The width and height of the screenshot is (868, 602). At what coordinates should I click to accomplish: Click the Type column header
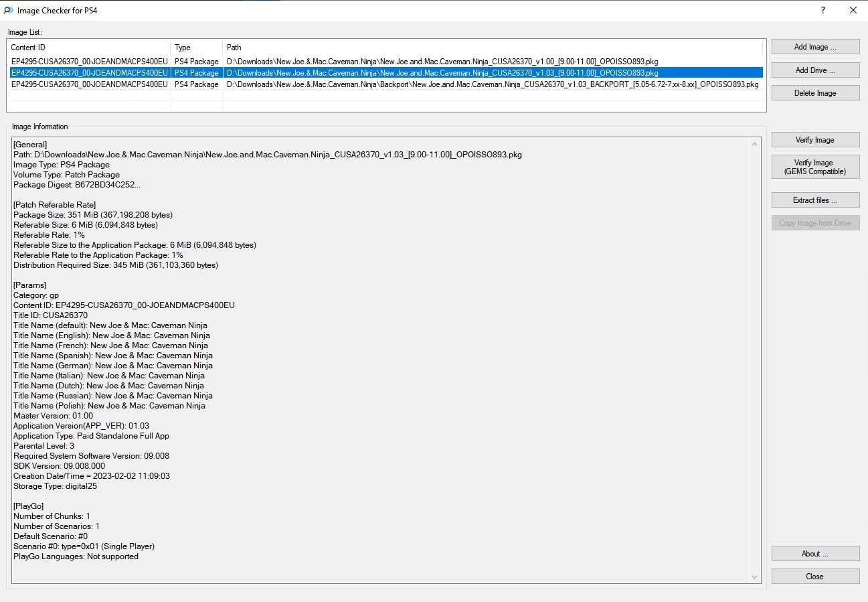click(x=196, y=48)
